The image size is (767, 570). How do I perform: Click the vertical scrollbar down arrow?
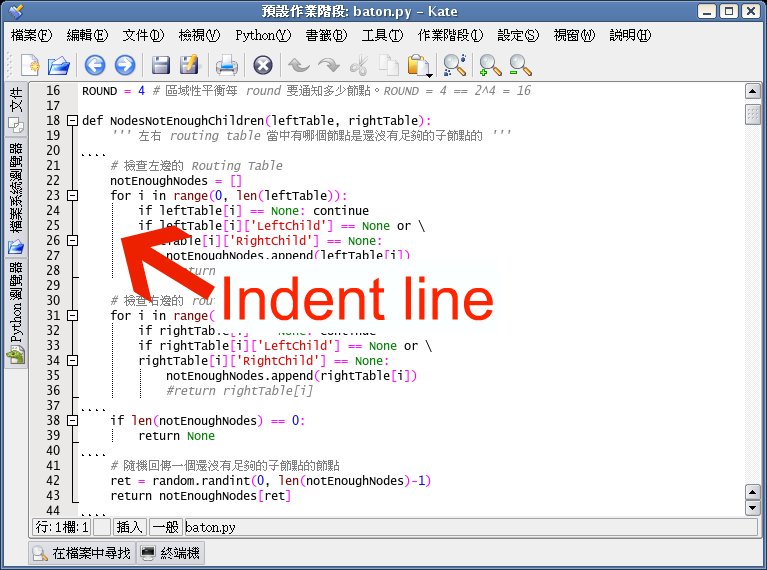click(753, 509)
